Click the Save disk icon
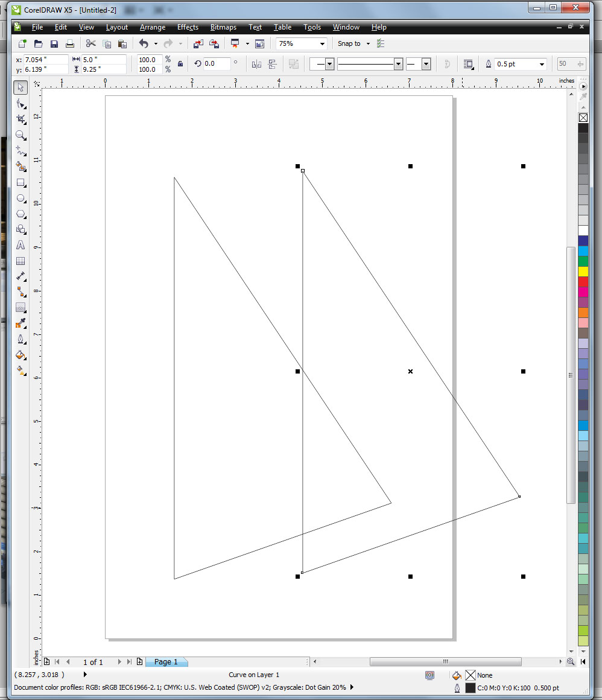The width and height of the screenshot is (602, 700). point(54,43)
